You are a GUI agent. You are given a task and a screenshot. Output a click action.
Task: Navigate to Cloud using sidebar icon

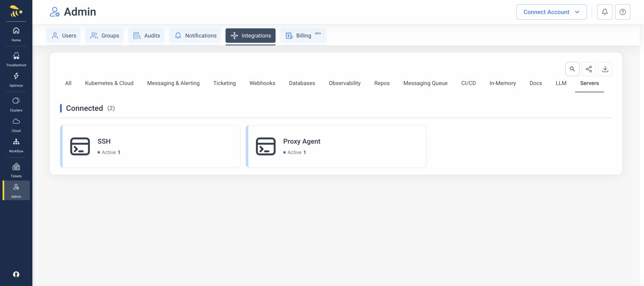point(16,124)
